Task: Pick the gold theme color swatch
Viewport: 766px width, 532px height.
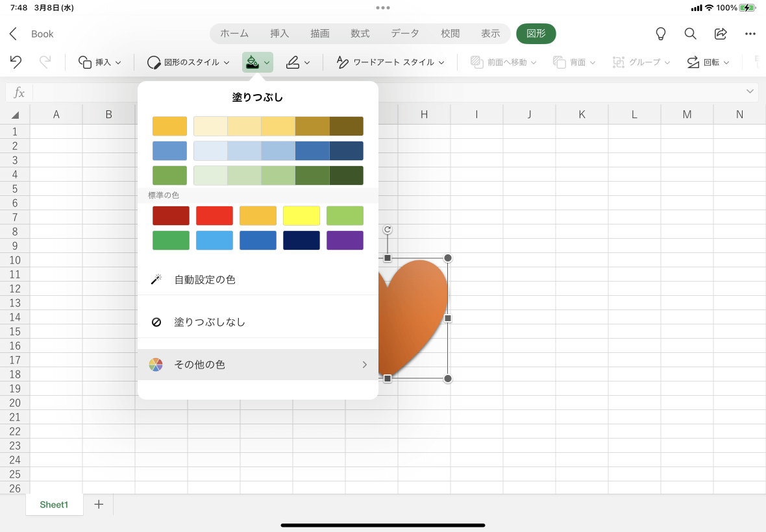Action: point(169,126)
